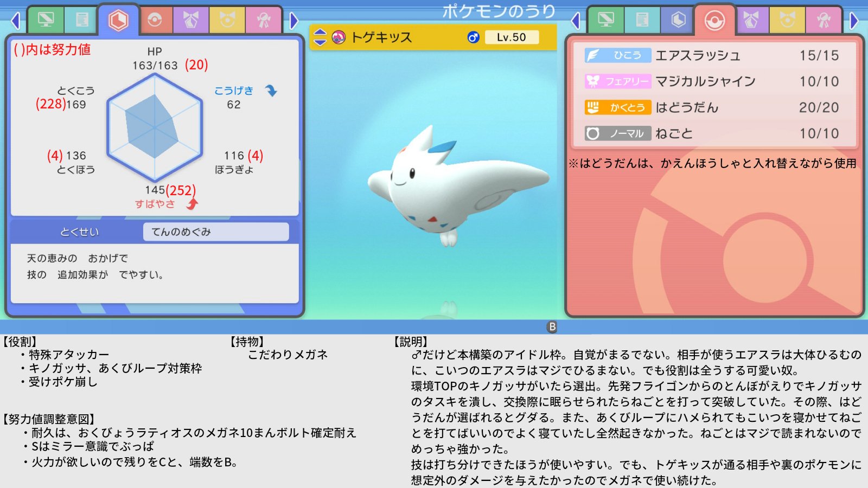The height and width of the screenshot is (488, 868).
Task: Click the B button indicator
Action: pyautogui.click(x=552, y=327)
